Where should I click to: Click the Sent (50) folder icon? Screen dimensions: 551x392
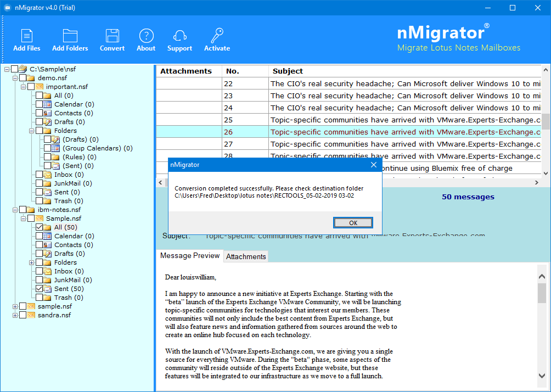tap(47, 289)
